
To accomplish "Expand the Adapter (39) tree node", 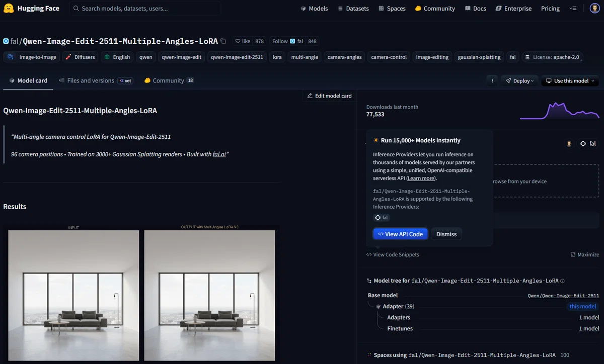I will pyautogui.click(x=398, y=306).
